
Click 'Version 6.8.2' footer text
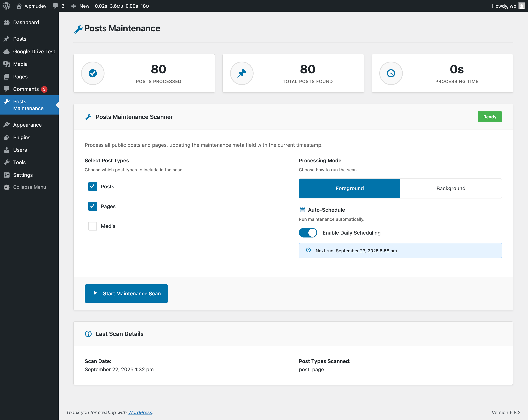tap(506, 412)
